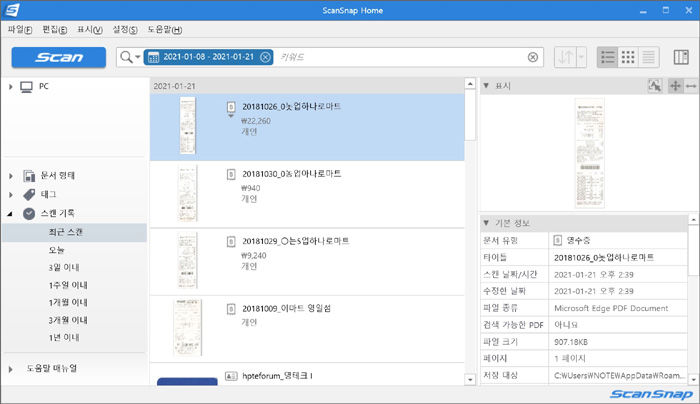700x404 pixels.
Task: Click the sort order arrows button
Action: [x=565, y=57]
